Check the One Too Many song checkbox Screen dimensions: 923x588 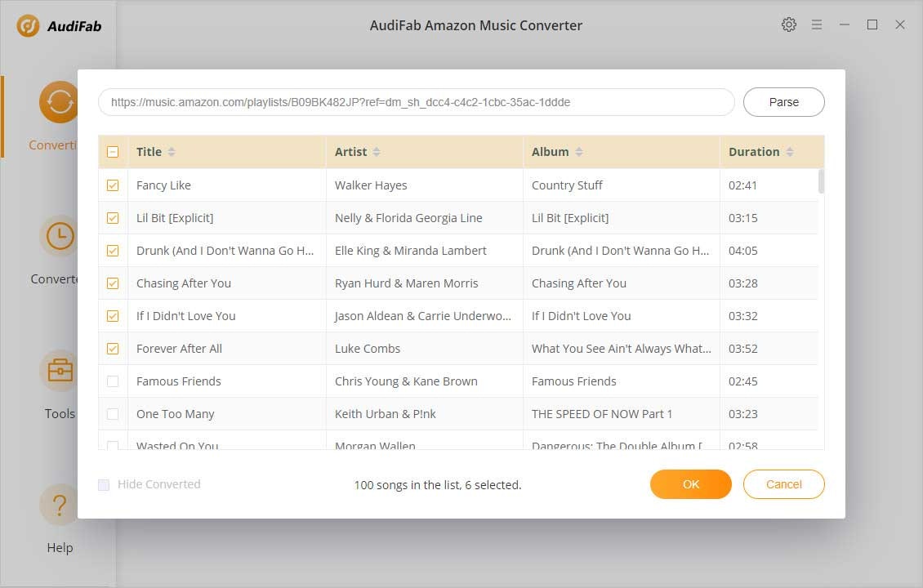(113, 414)
